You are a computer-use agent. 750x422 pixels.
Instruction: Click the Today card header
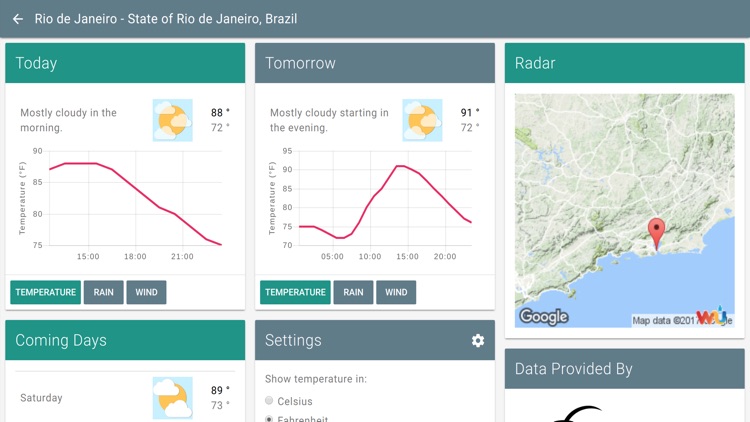pyautogui.click(x=125, y=63)
